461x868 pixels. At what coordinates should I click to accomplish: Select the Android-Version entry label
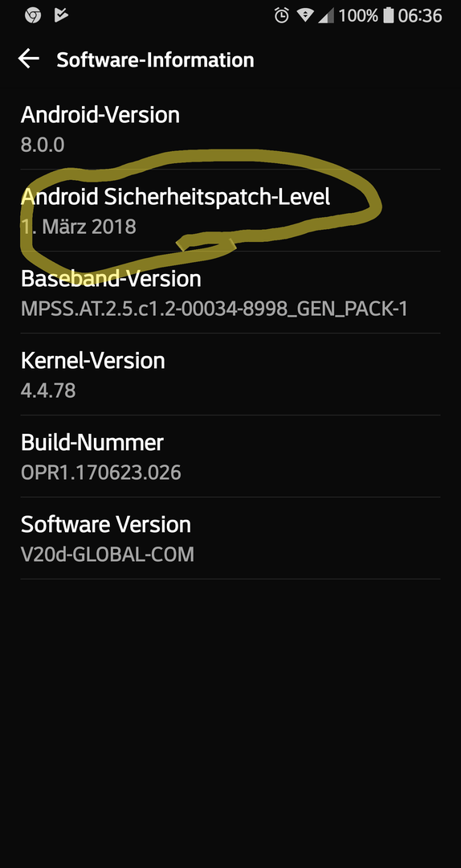coord(100,115)
